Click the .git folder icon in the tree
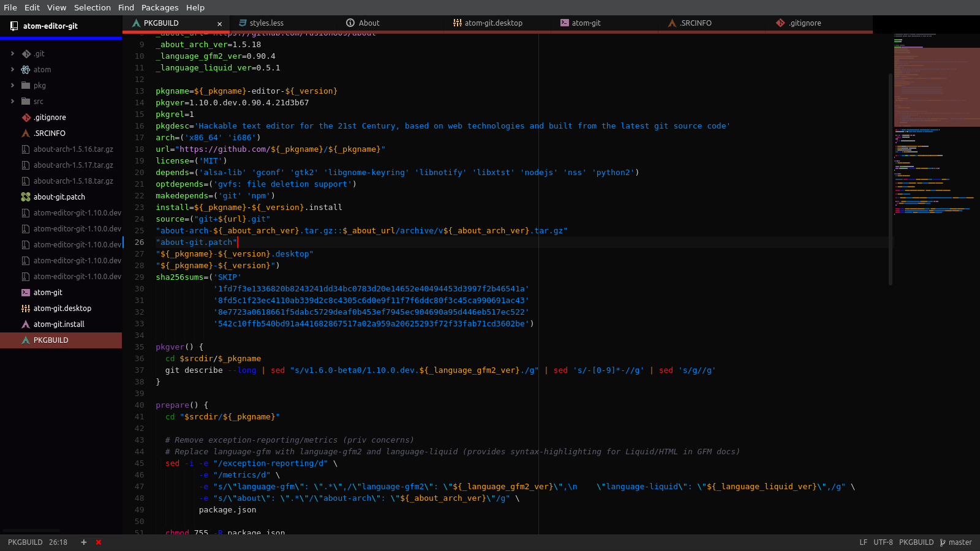Image resolution: width=980 pixels, height=551 pixels. [26, 54]
